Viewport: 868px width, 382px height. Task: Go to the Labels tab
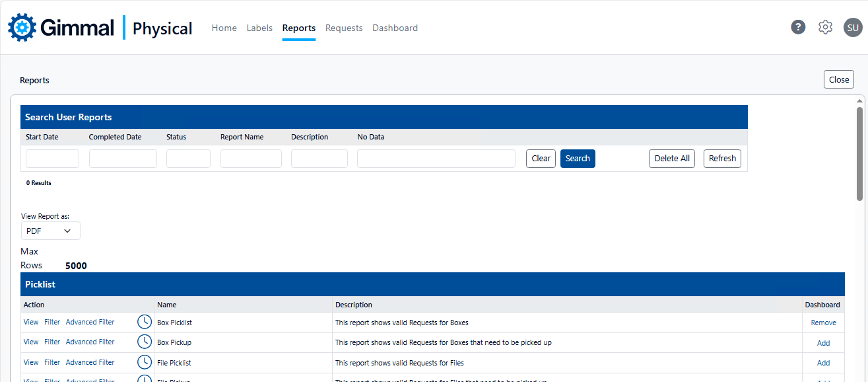259,28
